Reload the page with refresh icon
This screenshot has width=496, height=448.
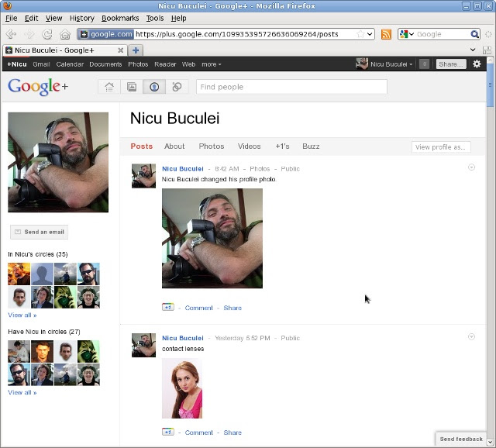click(x=47, y=34)
